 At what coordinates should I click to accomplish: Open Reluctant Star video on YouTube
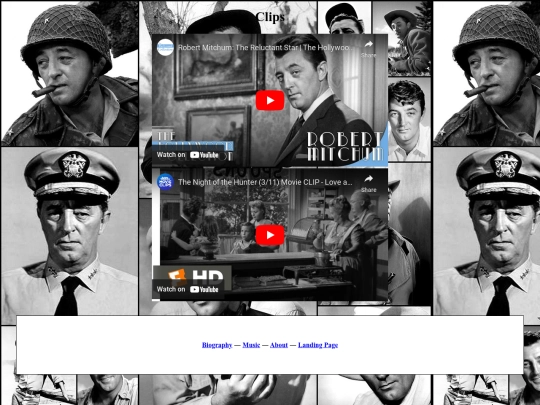tap(188, 155)
